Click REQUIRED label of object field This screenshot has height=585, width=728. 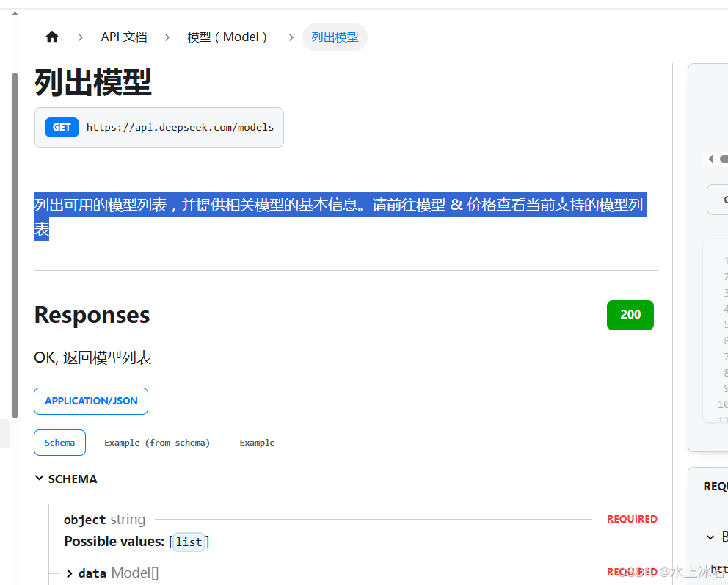pos(632,519)
